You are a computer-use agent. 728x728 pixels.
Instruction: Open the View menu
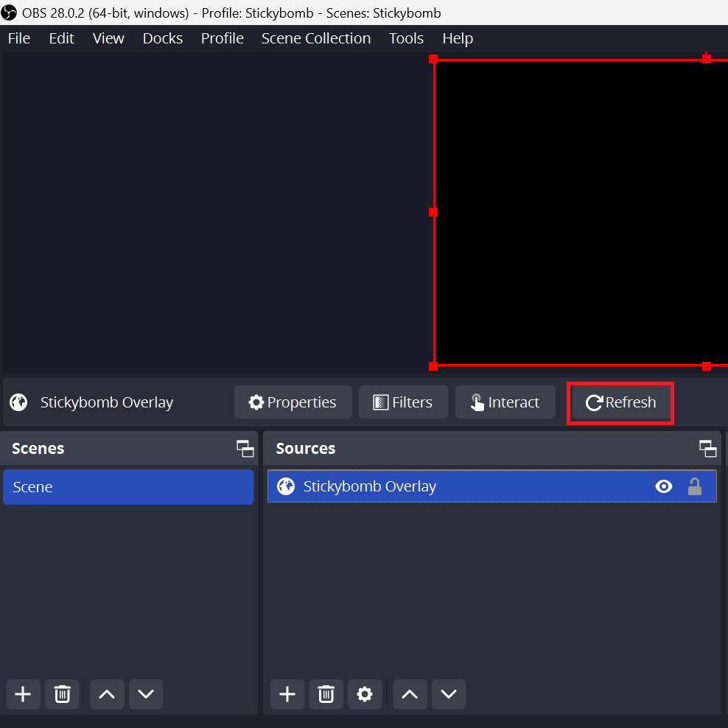[108, 38]
